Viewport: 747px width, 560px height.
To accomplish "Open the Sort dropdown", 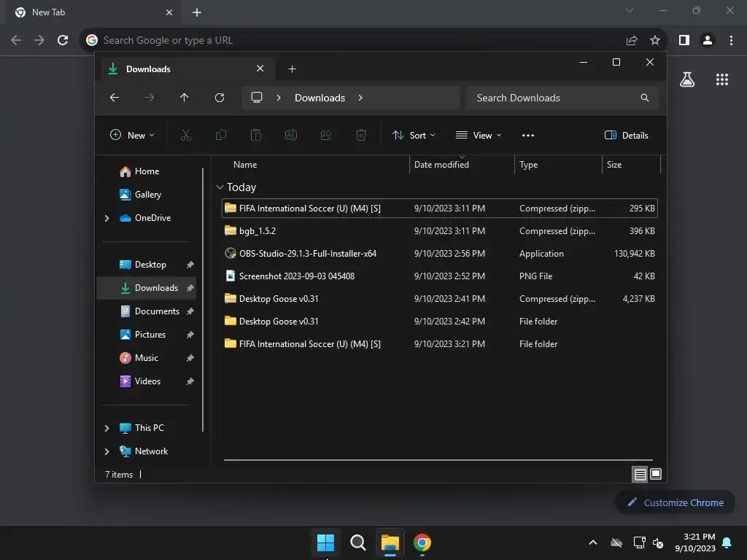I will (x=414, y=135).
